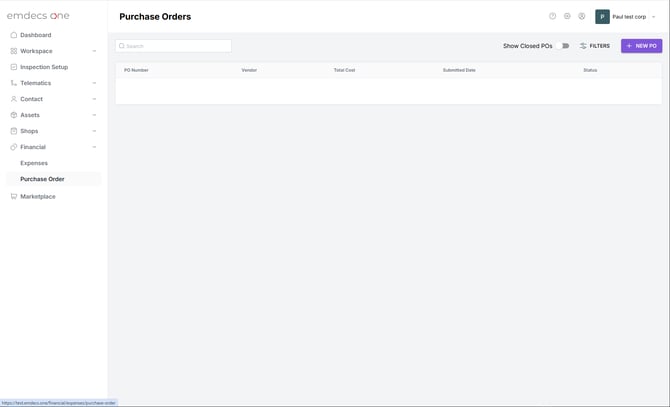The height and width of the screenshot is (407, 670).
Task: Click the Telematics icon
Action: 14,83
